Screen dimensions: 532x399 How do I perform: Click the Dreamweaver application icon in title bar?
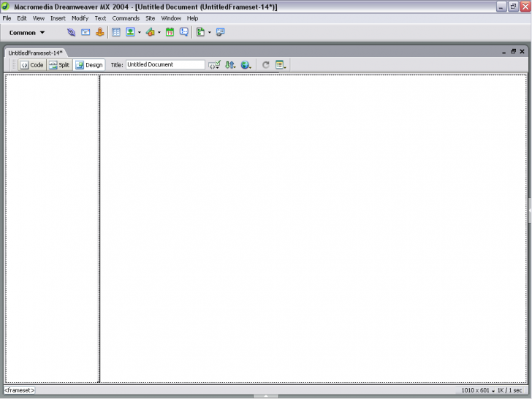click(x=5, y=7)
